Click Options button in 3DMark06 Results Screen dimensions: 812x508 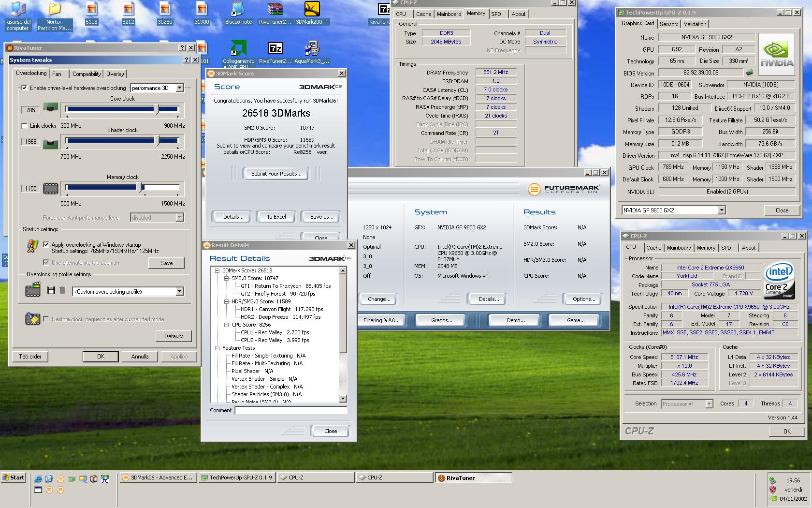coord(584,299)
